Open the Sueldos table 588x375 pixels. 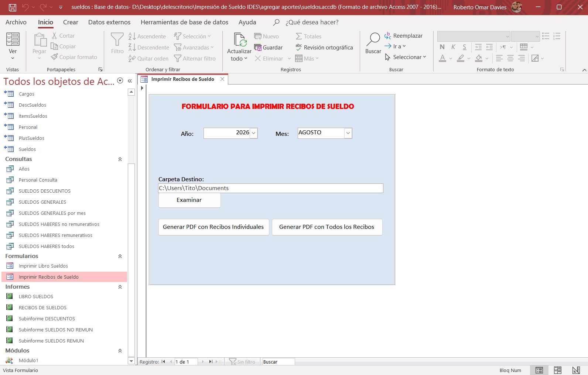27,149
